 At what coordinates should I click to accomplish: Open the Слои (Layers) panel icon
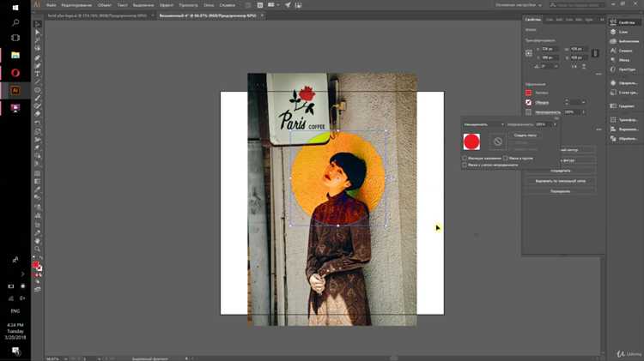pyautogui.click(x=613, y=32)
